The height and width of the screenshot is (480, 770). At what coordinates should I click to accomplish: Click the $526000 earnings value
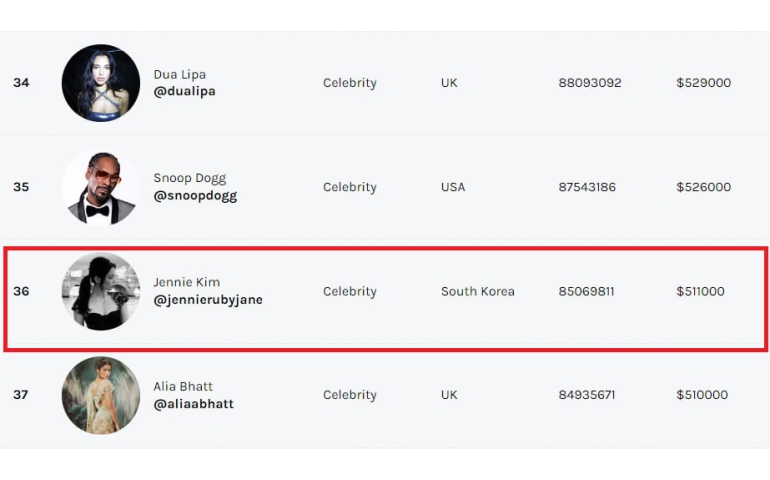click(x=703, y=187)
